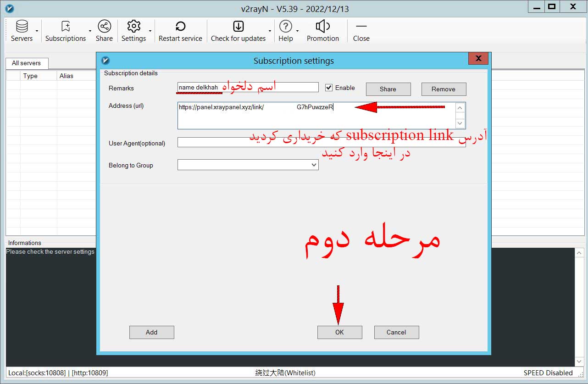
Task: Expand the Help dropdown arrow
Action: tap(297, 31)
